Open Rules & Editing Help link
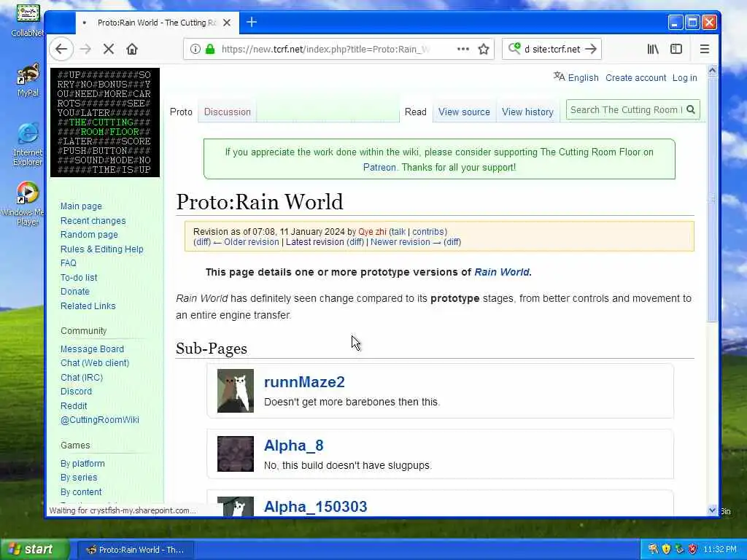Image resolution: width=747 pixels, height=560 pixels. click(101, 249)
